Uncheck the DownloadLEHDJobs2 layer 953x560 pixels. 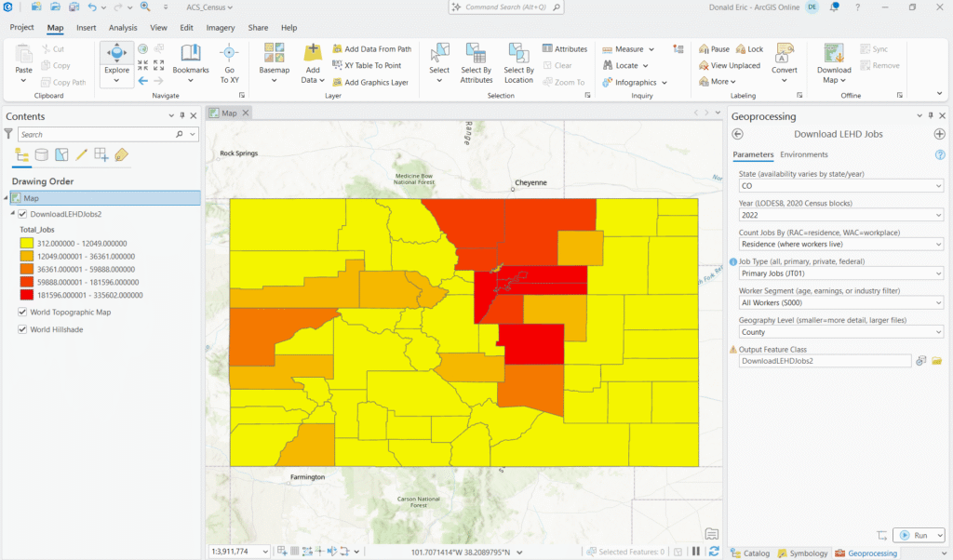[22, 214]
